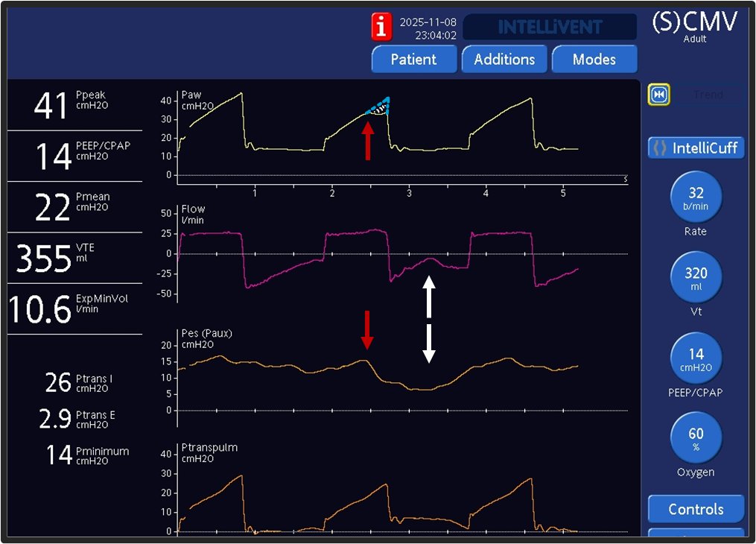Click the yellow freeze waveform icon
This screenshot has height=544, width=756.
click(x=659, y=95)
